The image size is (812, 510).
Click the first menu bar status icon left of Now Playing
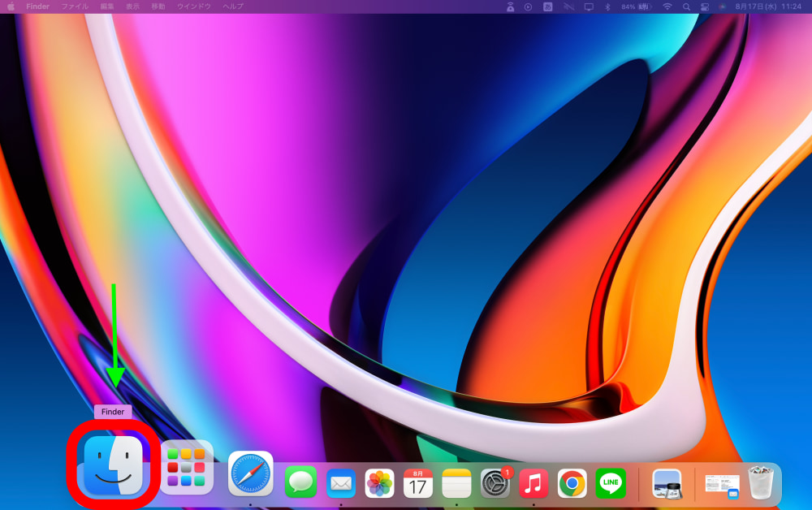(510, 6)
